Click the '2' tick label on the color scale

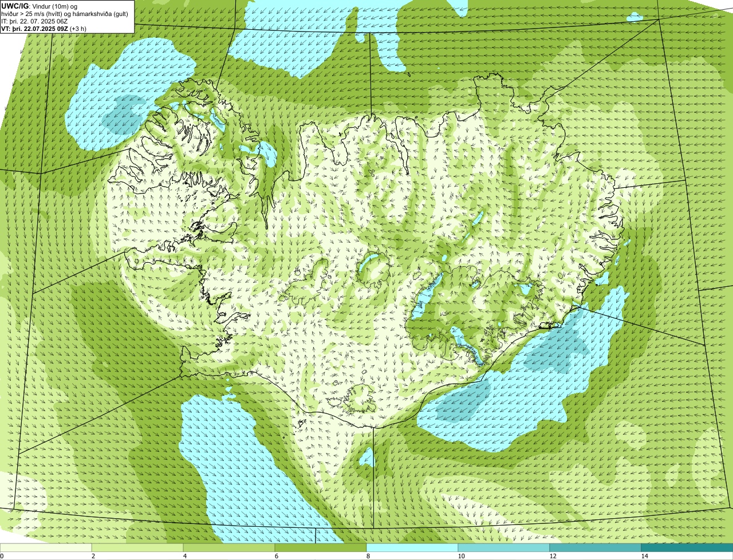tap(93, 556)
